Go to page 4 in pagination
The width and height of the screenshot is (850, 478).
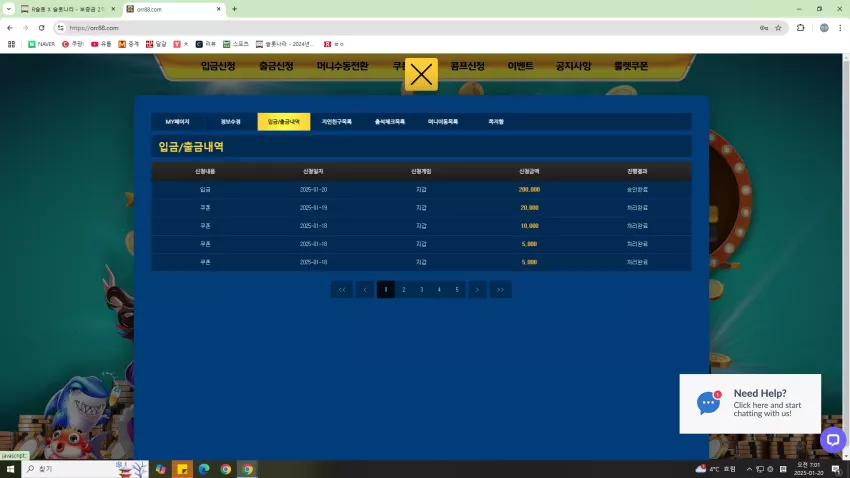(439, 289)
